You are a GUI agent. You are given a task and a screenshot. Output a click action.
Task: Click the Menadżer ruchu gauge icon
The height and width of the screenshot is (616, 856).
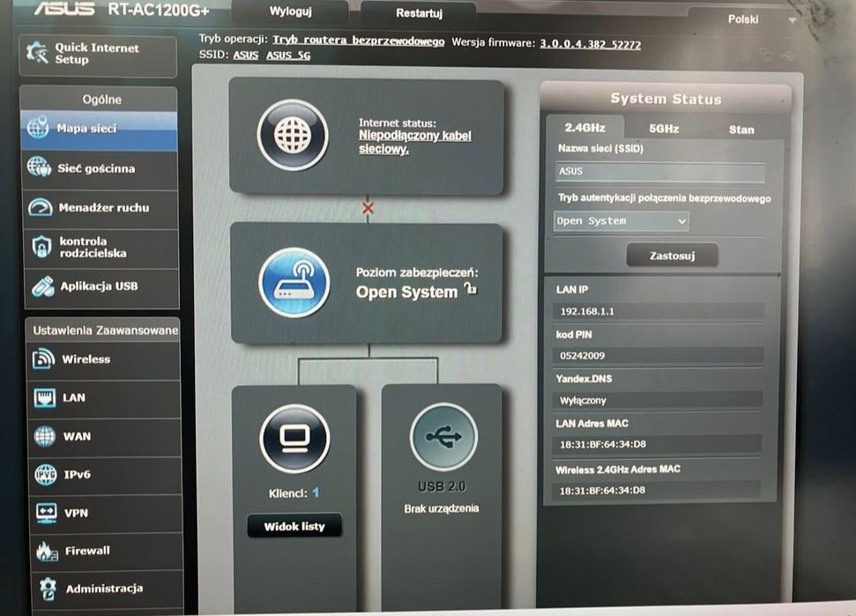coord(40,207)
